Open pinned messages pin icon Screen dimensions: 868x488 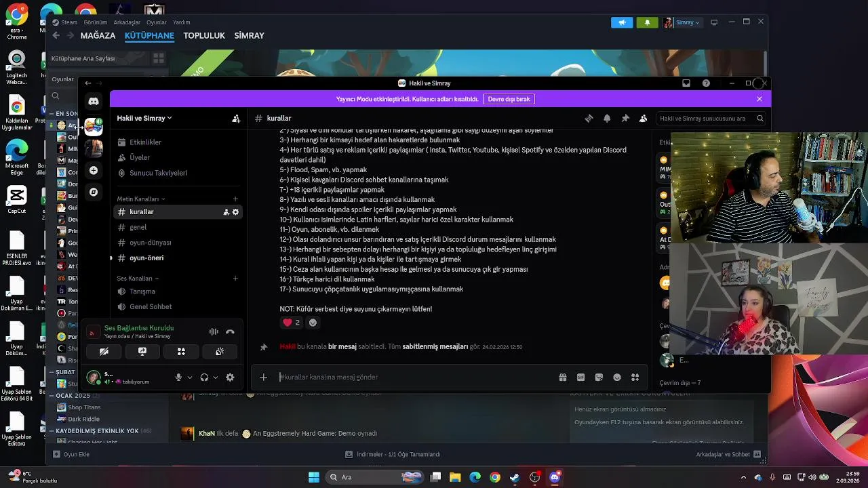625,118
